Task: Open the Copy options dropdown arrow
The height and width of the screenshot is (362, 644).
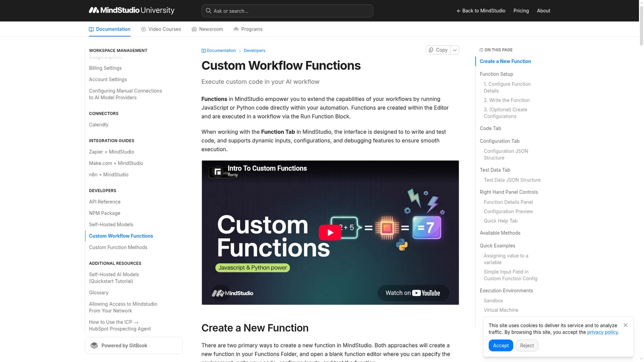Action: coord(455,50)
